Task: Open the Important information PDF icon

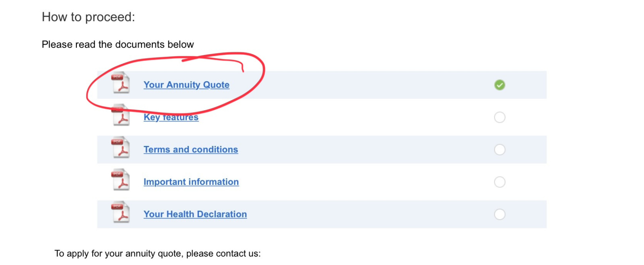Action: point(121,180)
